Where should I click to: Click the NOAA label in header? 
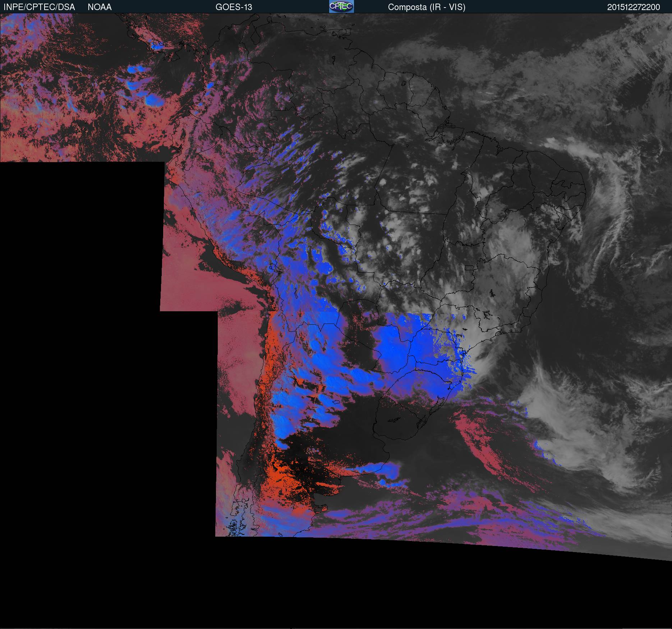coord(100,7)
